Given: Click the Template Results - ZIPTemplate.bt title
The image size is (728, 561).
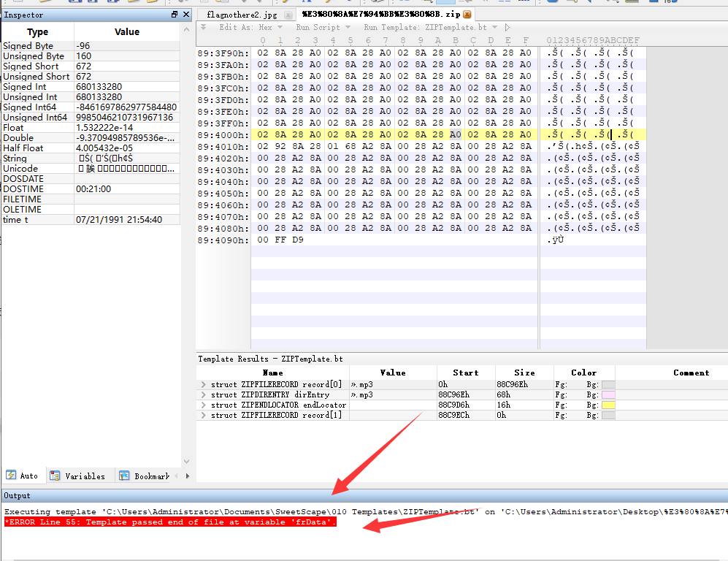Looking at the screenshot, I should click(270, 359).
